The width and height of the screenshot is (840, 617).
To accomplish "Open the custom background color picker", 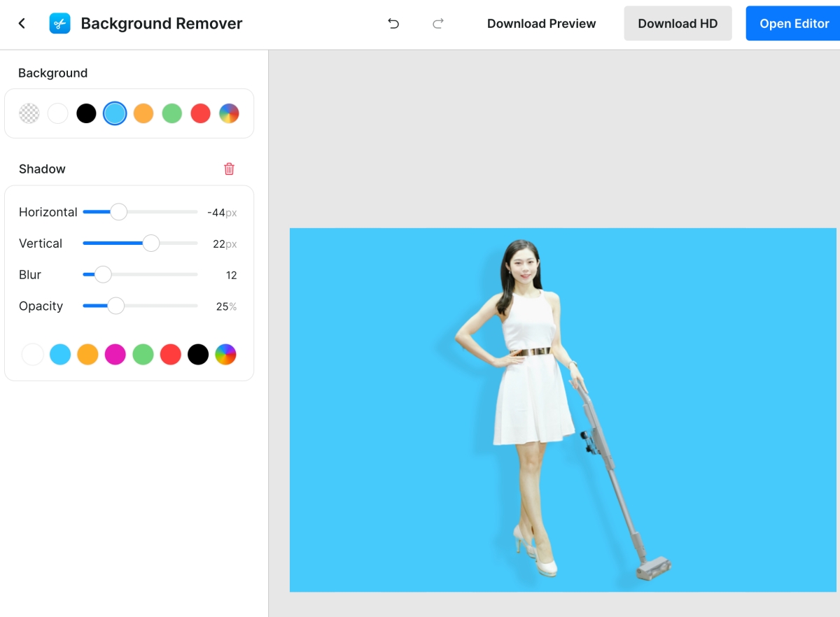I will 229,113.
